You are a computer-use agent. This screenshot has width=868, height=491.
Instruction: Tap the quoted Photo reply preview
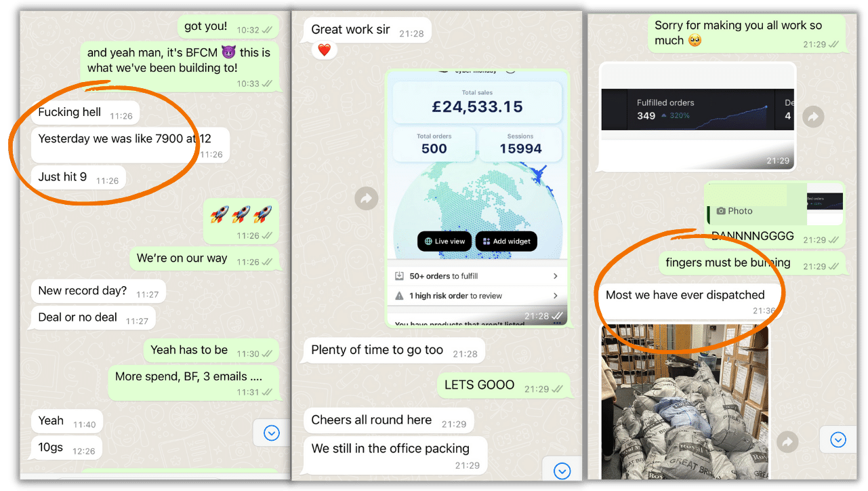pos(774,204)
